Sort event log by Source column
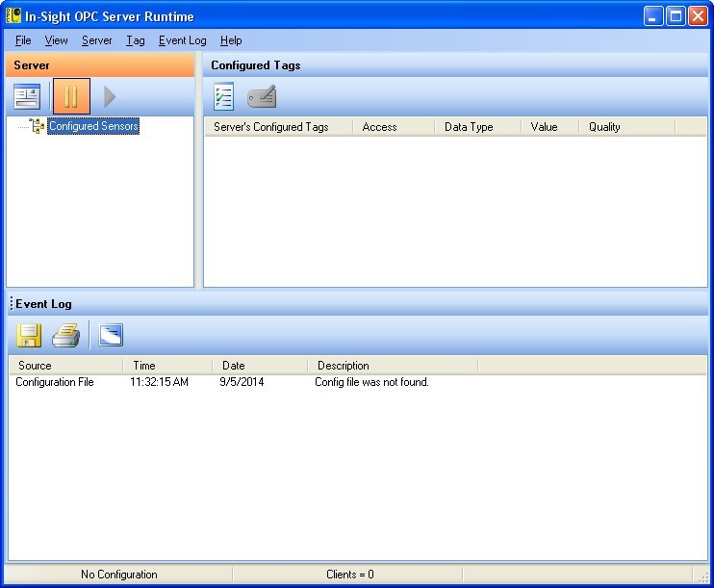This screenshot has height=588, width=714. 66,366
